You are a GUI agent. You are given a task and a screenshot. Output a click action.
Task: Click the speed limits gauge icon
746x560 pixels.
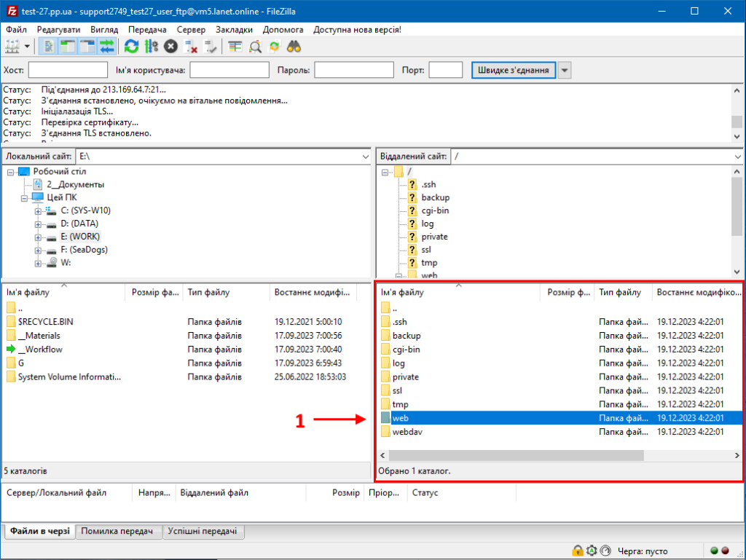pyautogui.click(x=605, y=551)
